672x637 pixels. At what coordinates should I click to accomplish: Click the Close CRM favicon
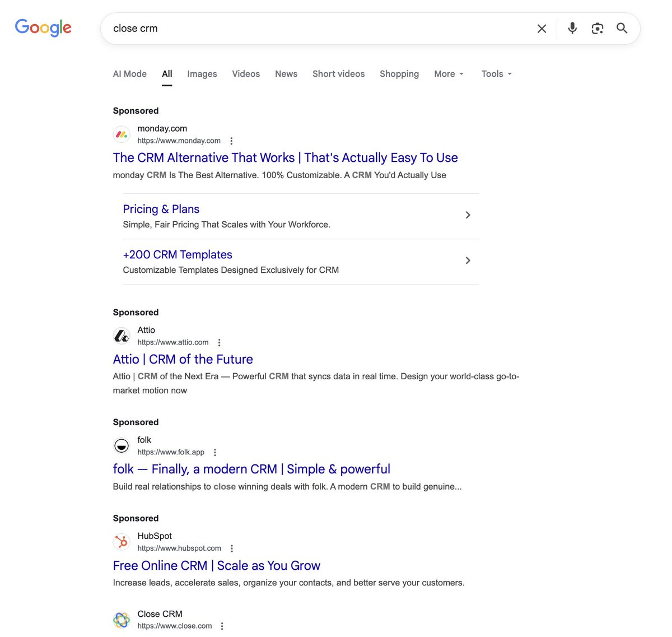point(122,620)
